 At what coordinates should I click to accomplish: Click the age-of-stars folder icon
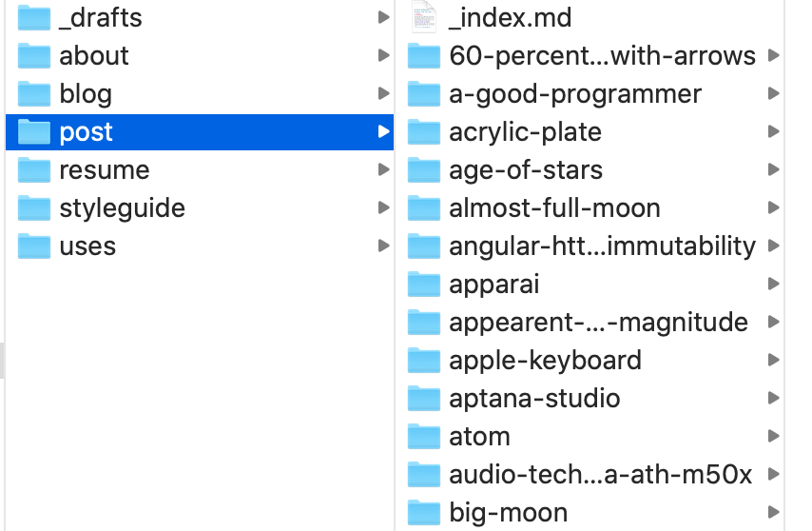tap(424, 170)
